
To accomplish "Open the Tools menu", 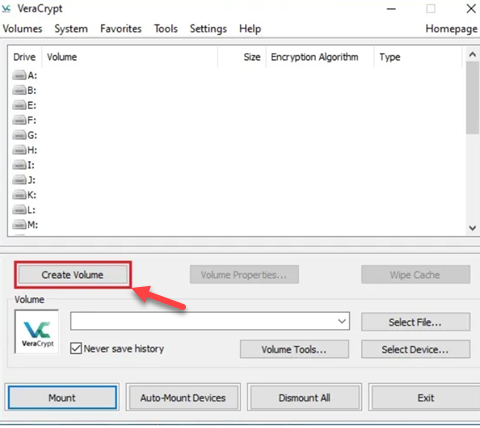I will tap(166, 29).
